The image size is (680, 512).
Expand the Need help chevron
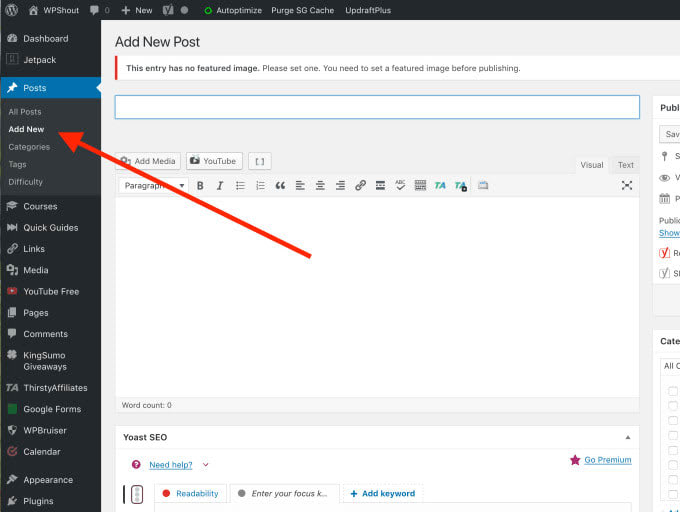pos(206,465)
